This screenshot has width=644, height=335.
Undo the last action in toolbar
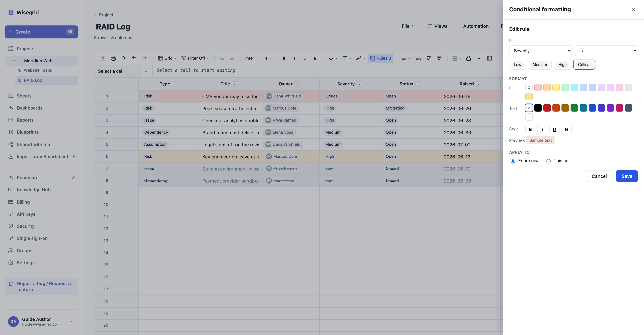(x=134, y=58)
